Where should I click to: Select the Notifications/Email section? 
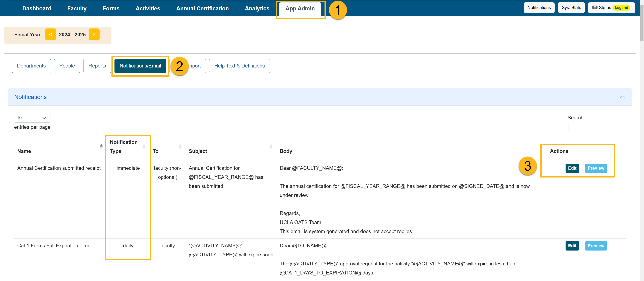(140, 66)
